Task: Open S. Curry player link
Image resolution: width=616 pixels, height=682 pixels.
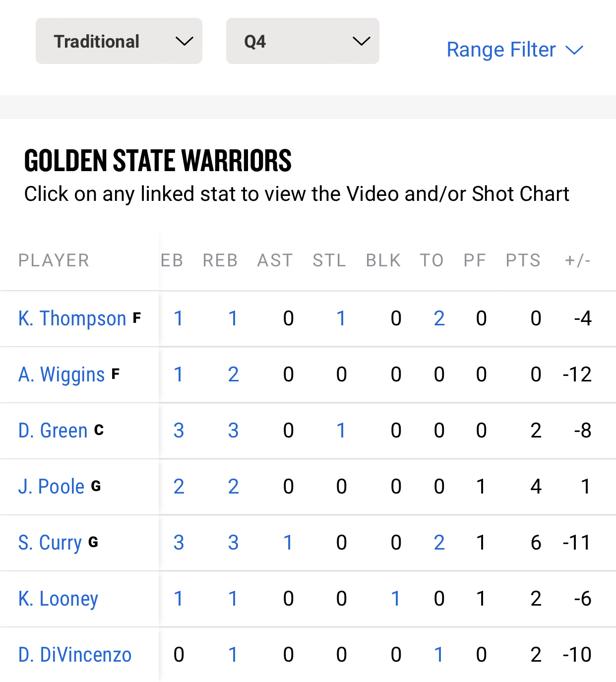Action: pyautogui.click(x=50, y=543)
